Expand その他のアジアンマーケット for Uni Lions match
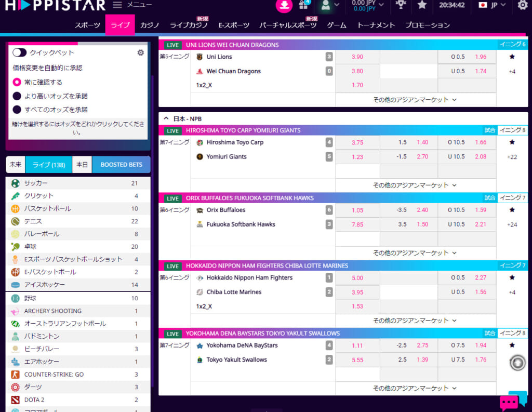 click(x=415, y=100)
